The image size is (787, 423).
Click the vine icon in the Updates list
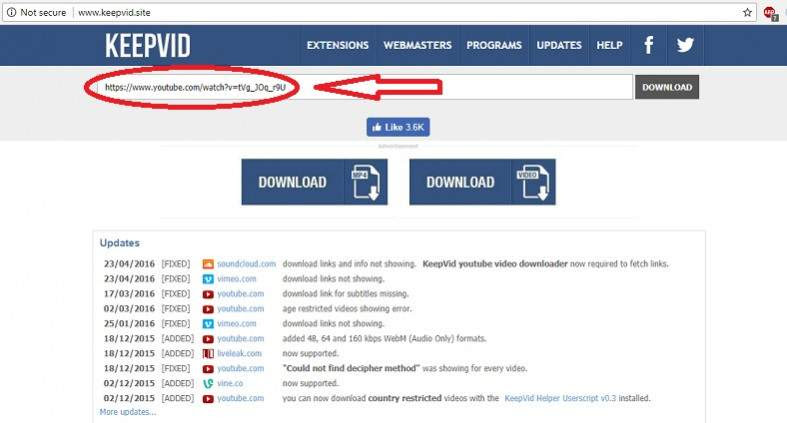coord(208,383)
